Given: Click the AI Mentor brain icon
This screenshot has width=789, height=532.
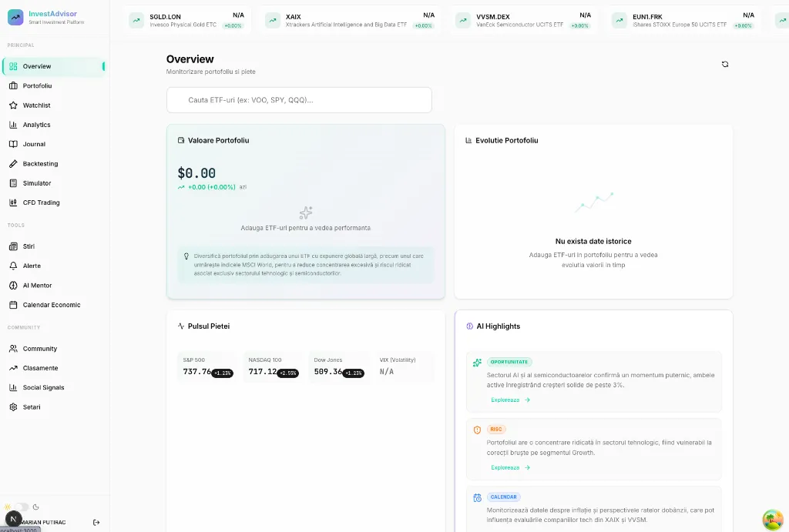Looking at the screenshot, I should tap(14, 285).
